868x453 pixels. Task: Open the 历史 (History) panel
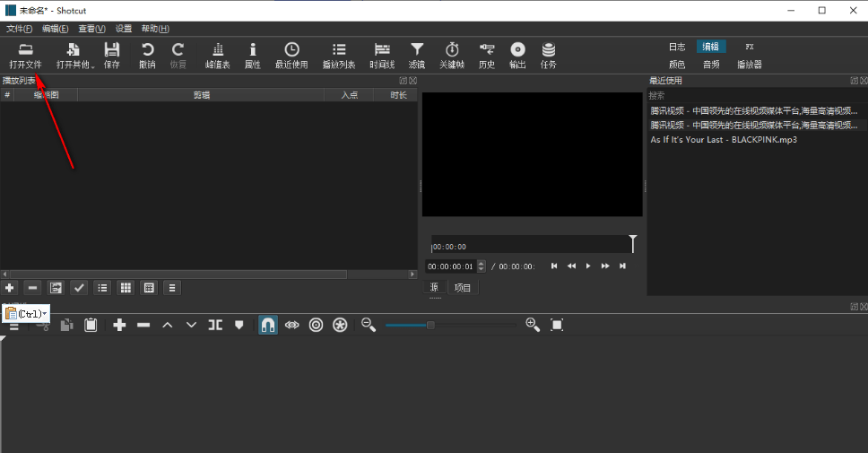pyautogui.click(x=487, y=50)
